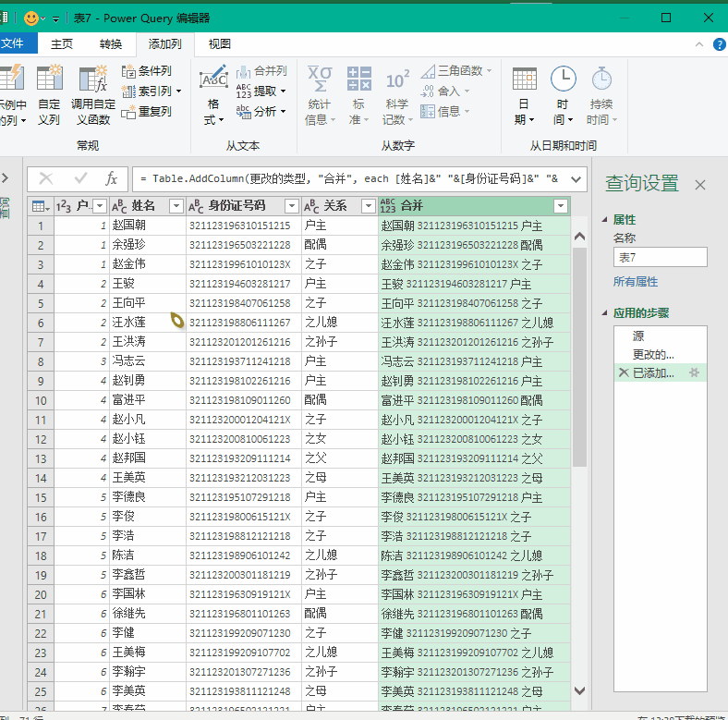
Task: Invoke Custom Function (调用自定义函数) icon
Action: point(93,95)
